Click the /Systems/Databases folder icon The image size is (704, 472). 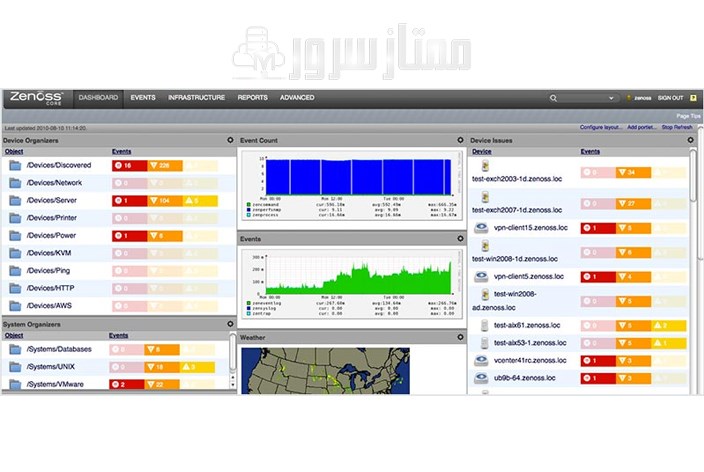[x=15, y=349]
